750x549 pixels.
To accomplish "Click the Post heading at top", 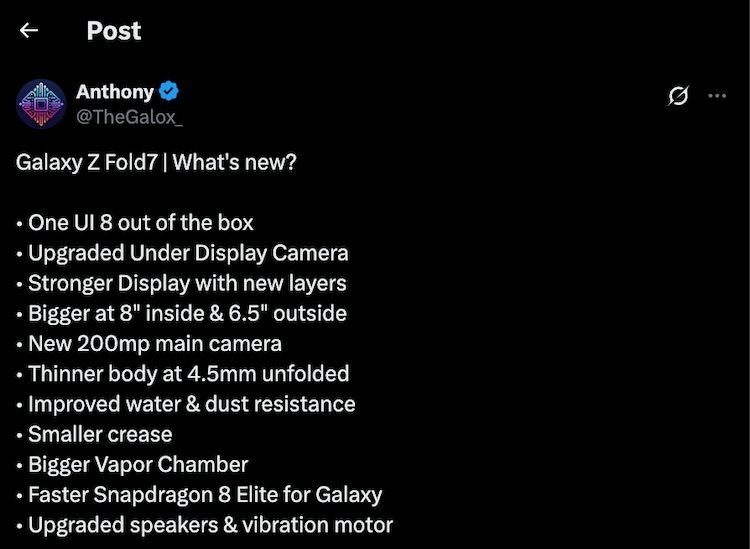I will click(114, 31).
